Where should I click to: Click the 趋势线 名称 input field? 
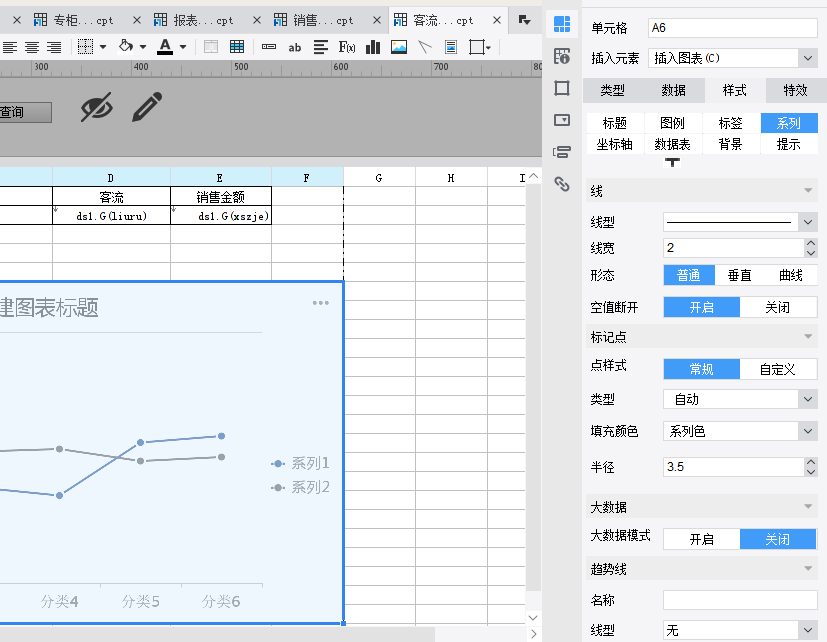point(740,600)
